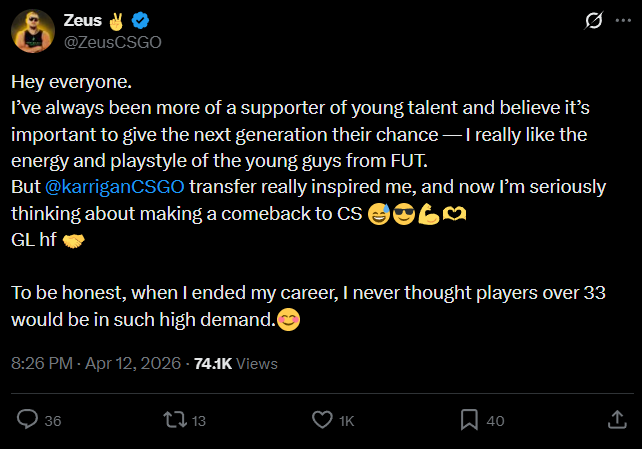Open the Grok explain icon

(594, 21)
